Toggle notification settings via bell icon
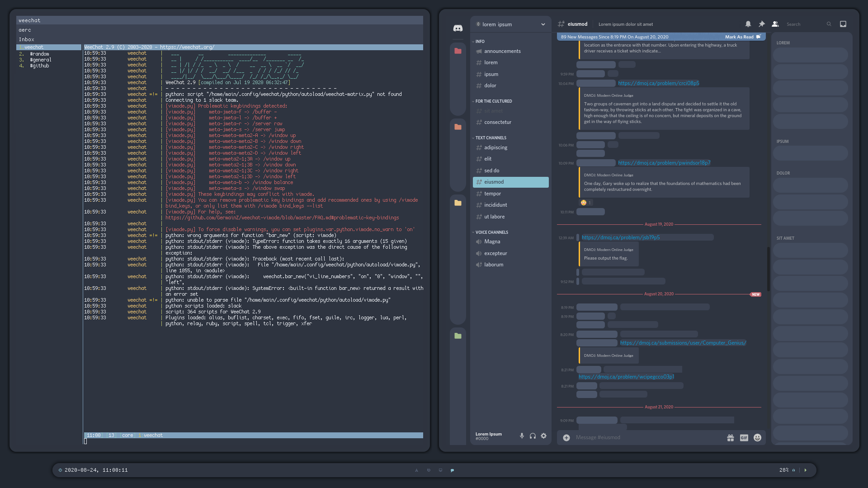 coord(748,24)
